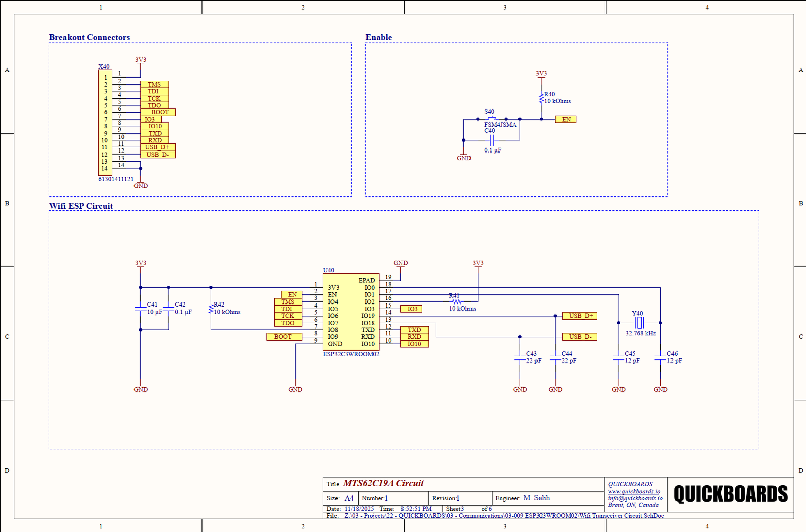Viewport: 806px width, 532px height.
Task: Click the BOOT net label left of U40
Action: click(x=284, y=337)
